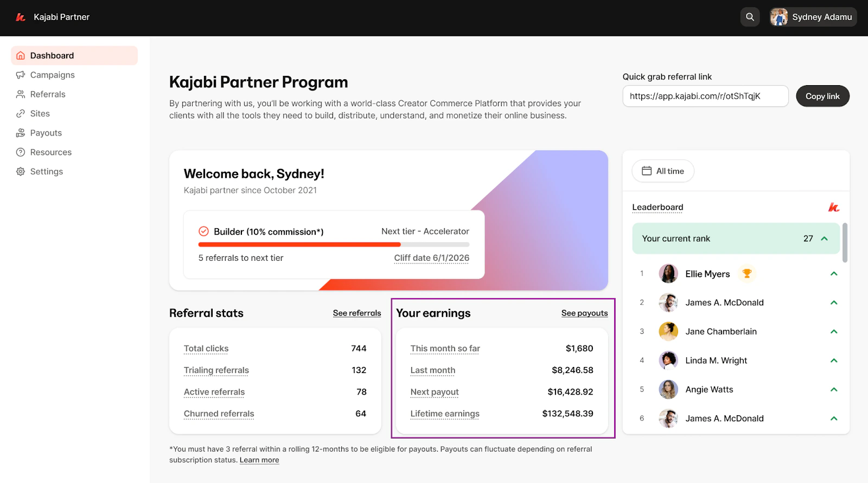Toggle the chevron on Linda M. Wright row
The width and height of the screenshot is (868, 483).
click(x=834, y=360)
